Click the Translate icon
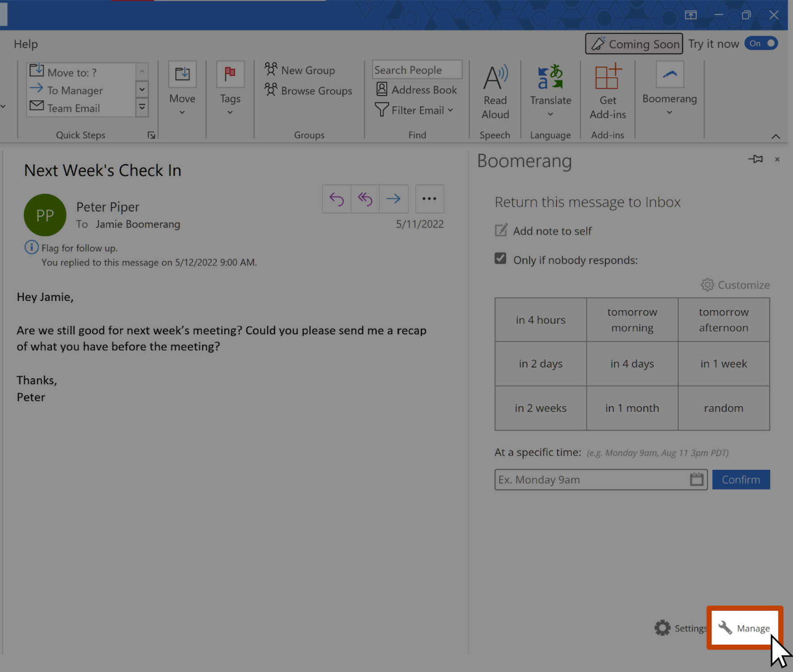Viewport: 793px width, 672px height. (551, 77)
